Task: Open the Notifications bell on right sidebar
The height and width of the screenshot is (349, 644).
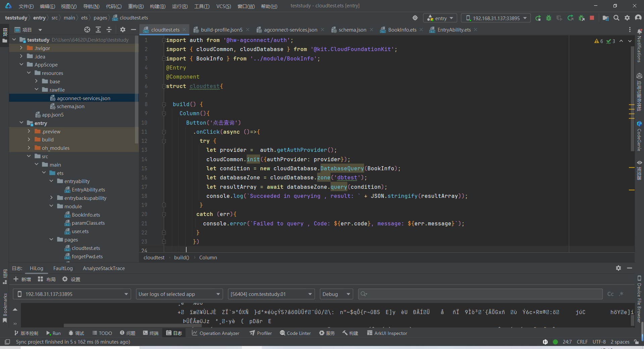Action: pos(639,46)
